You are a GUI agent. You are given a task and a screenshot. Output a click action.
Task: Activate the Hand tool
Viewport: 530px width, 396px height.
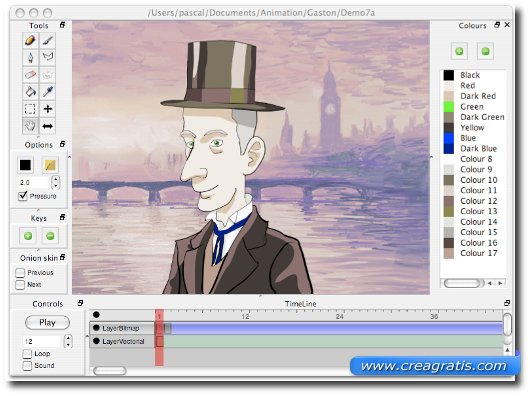click(30, 126)
